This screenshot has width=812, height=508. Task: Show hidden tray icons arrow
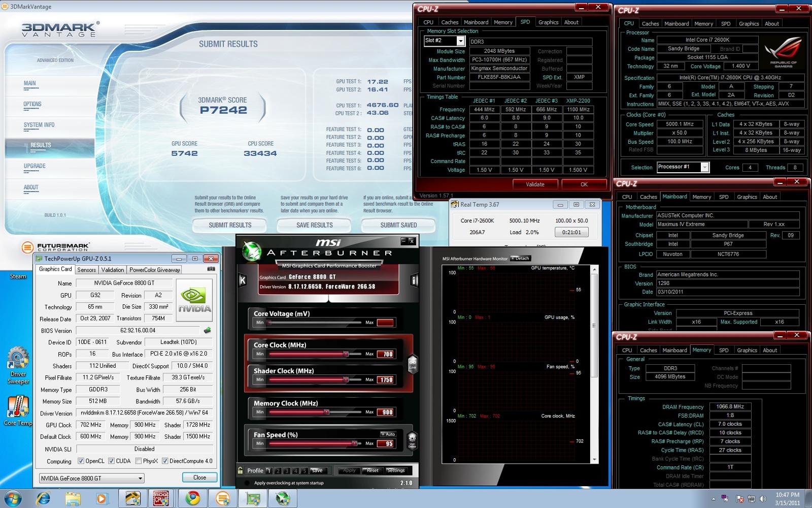point(713,499)
